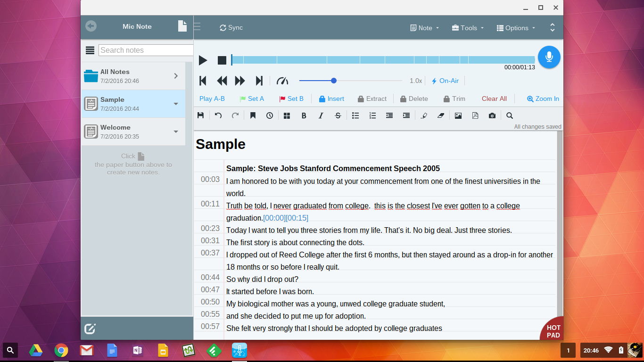The height and width of the screenshot is (362, 644).
Task: Open the sidebar hamburger menu
Action: (x=90, y=50)
